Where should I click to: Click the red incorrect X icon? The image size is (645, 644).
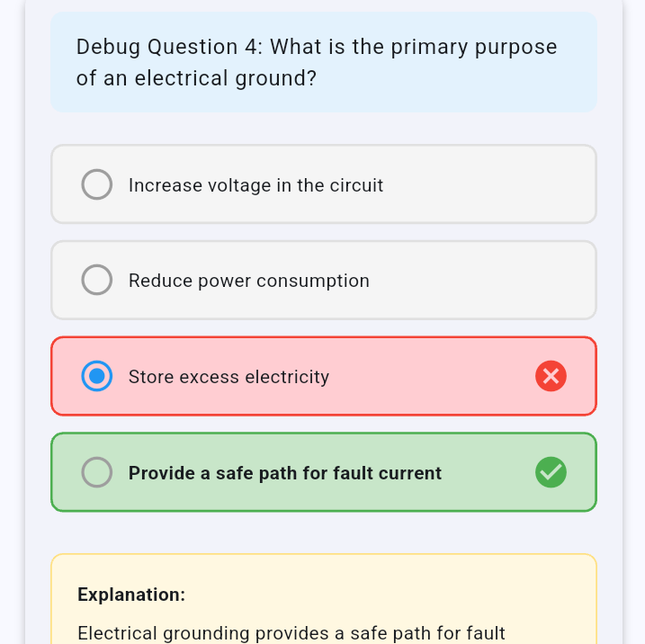(x=551, y=376)
